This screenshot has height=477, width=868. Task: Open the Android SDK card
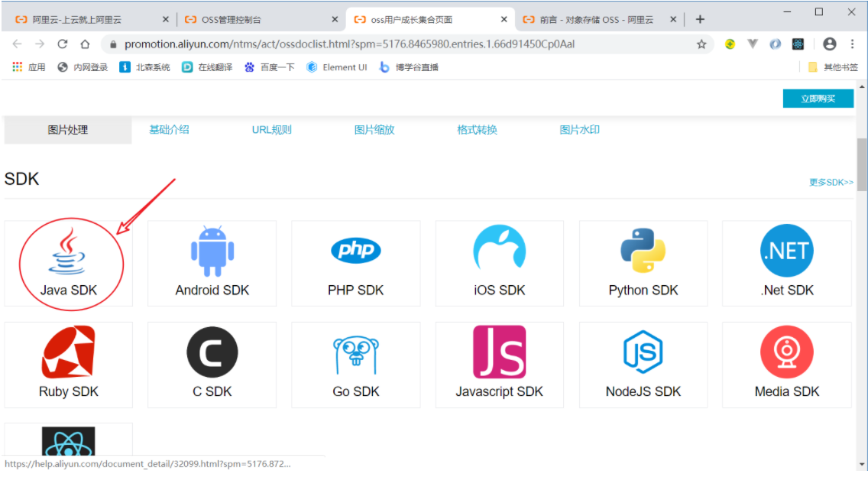212,263
